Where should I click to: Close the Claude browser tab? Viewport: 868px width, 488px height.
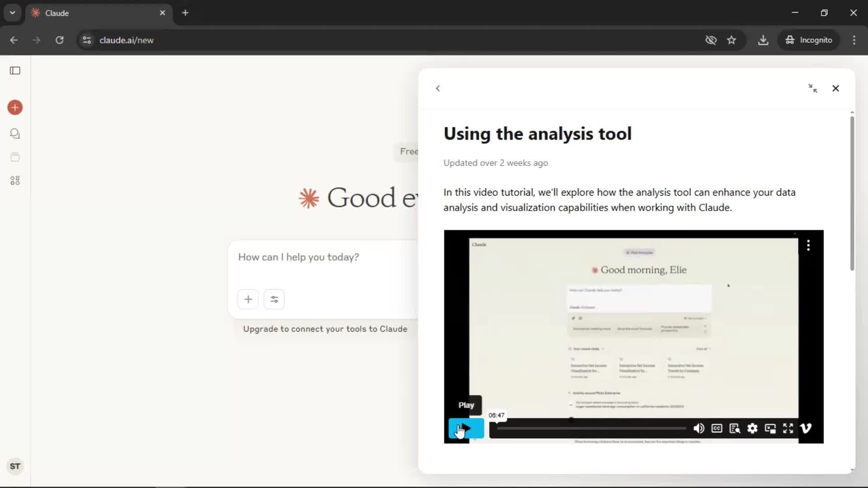click(162, 13)
